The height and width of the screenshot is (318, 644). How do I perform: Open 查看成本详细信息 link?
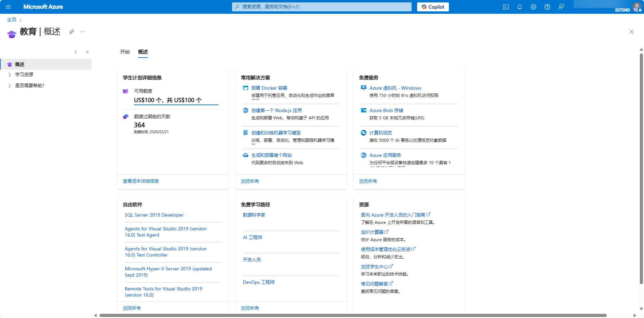141,181
